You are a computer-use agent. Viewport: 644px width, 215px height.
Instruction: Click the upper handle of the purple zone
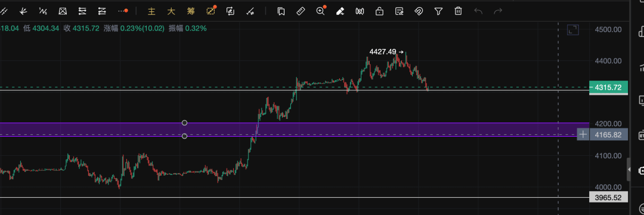[184, 122]
